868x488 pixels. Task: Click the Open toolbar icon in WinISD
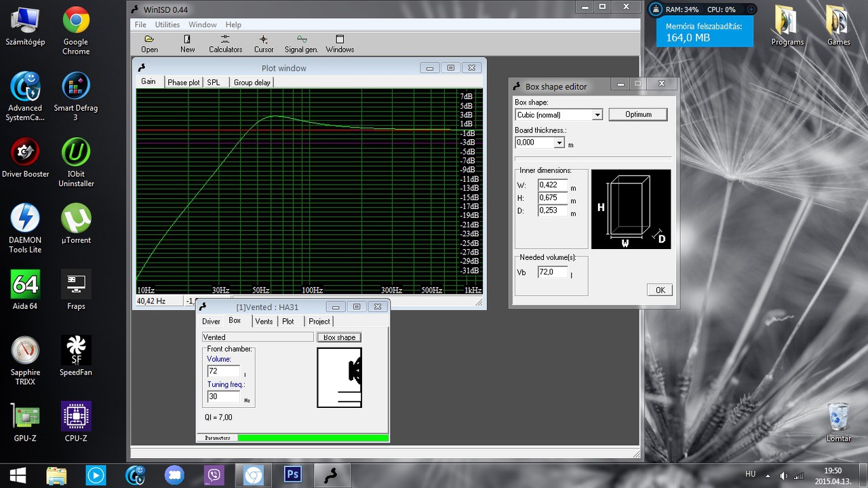149,43
